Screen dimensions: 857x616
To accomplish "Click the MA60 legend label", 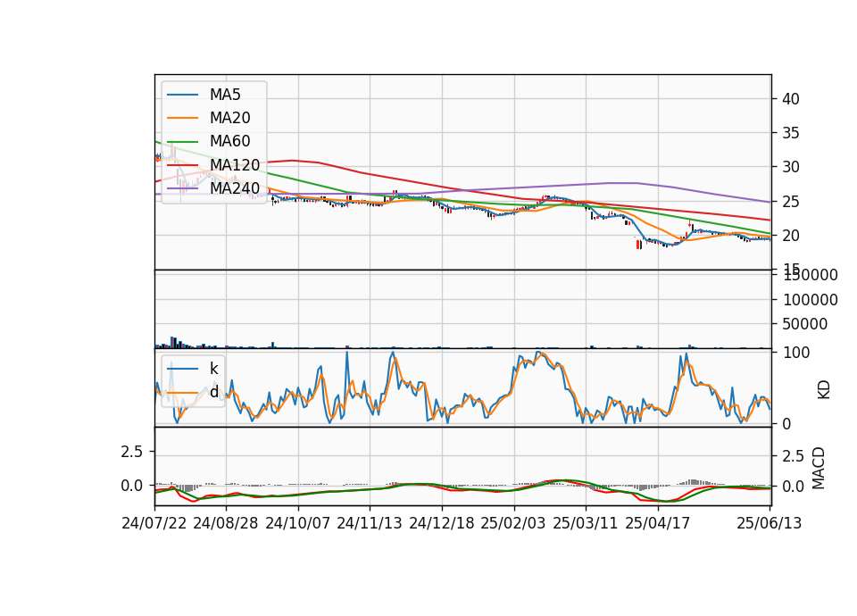I will coord(230,142).
